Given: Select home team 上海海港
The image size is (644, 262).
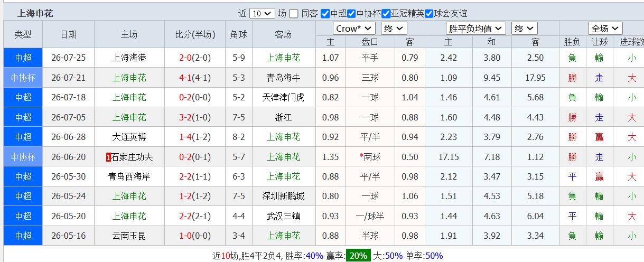Looking at the screenshot, I should point(129,58).
